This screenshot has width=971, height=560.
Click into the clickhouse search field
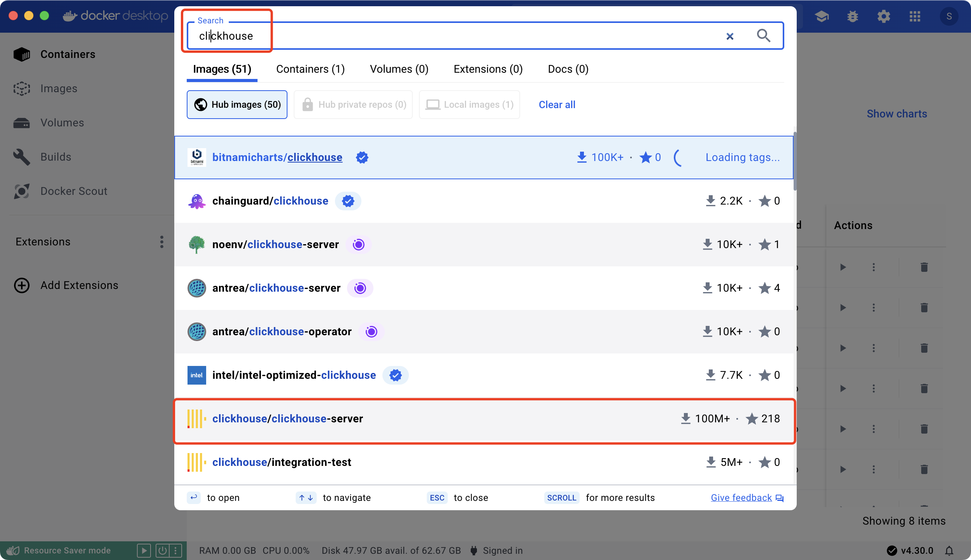coord(485,36)
